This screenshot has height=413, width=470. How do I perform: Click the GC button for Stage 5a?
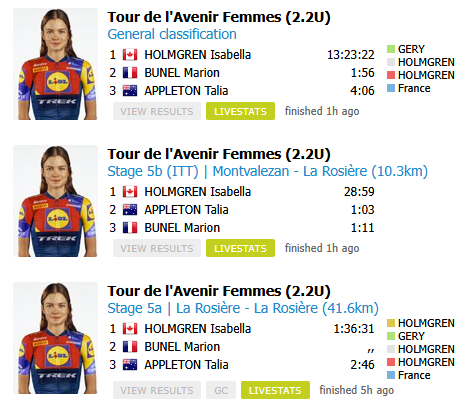pos(221,390)
